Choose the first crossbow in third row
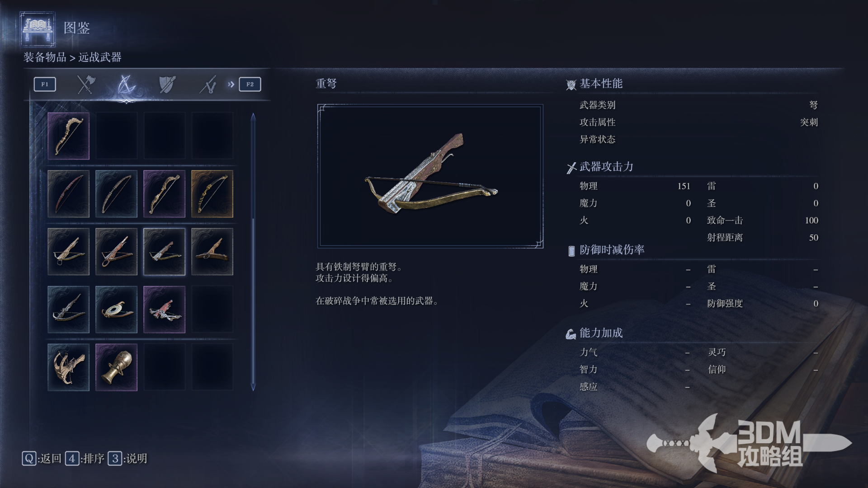The height and width of the screenshot is (488, 868). [69, 252]
